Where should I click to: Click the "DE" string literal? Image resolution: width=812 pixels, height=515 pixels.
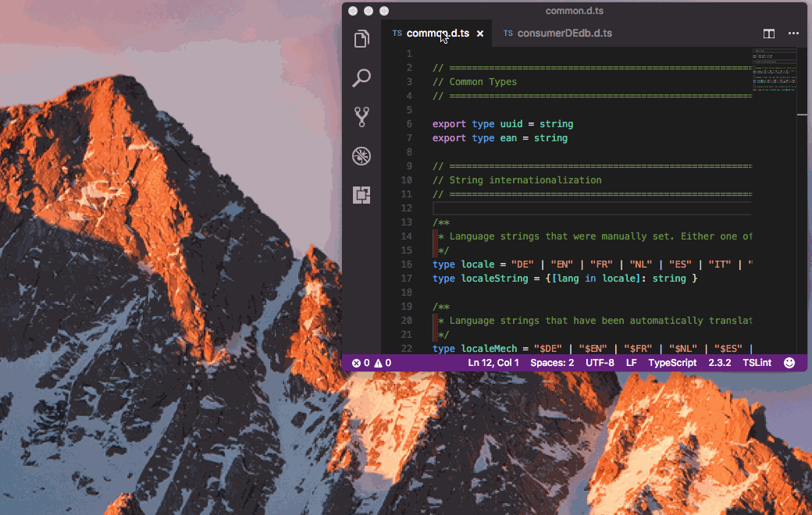pyautogui.click(x=522, y=265)
